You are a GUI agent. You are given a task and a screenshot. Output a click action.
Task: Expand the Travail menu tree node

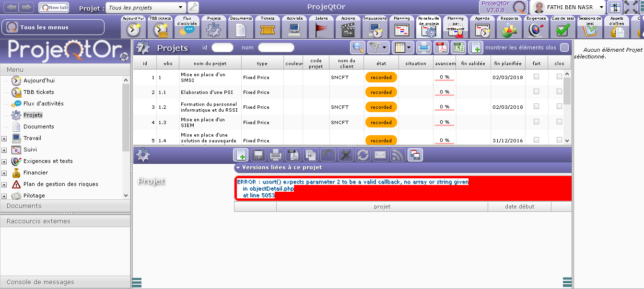tap(4, 139)
